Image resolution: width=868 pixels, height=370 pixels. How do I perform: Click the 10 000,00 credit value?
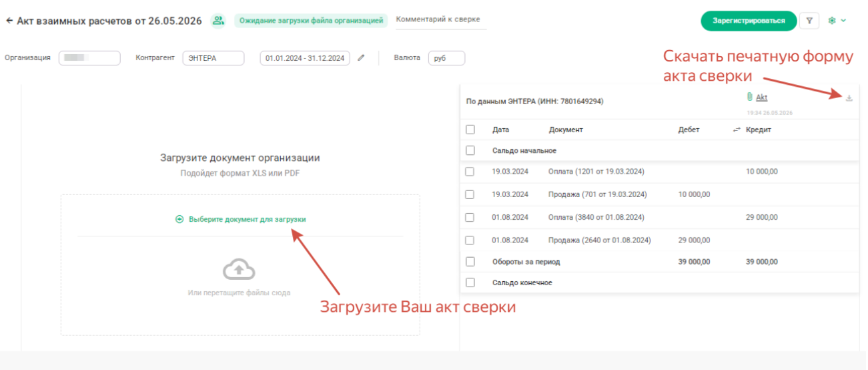[762, 172]
